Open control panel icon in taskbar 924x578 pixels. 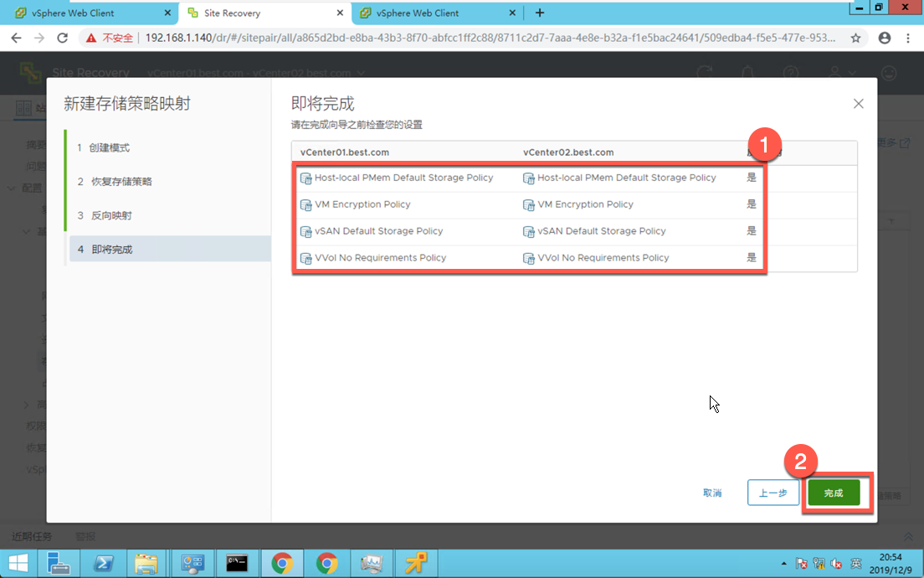tap(192, 563)
